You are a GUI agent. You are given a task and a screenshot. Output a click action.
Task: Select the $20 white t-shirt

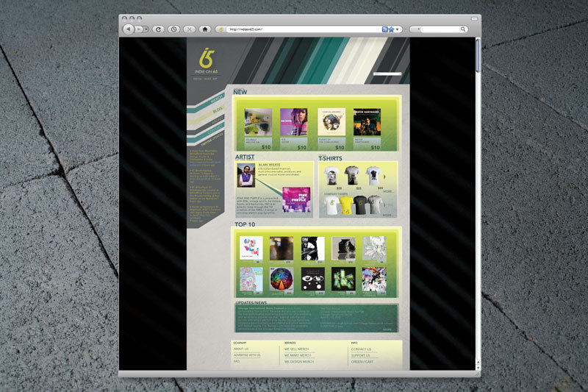click(373, 176)
